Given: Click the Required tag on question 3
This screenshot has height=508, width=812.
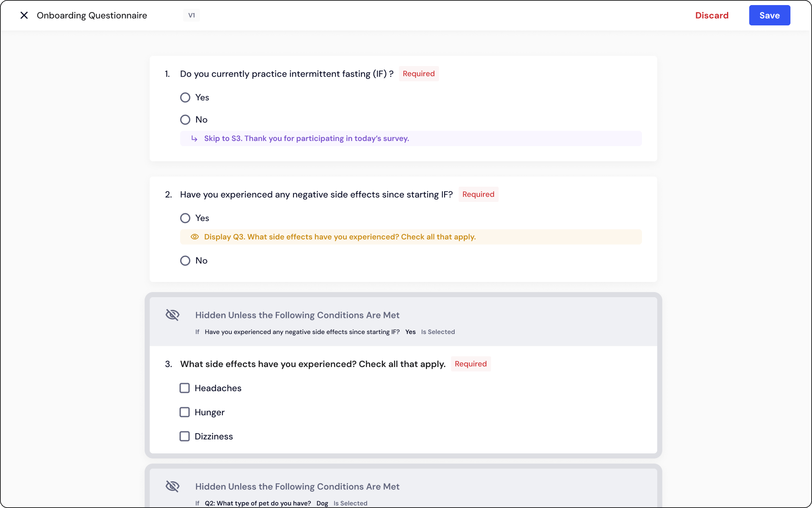Looking at the screenshot, I should [x=470, y=364].
